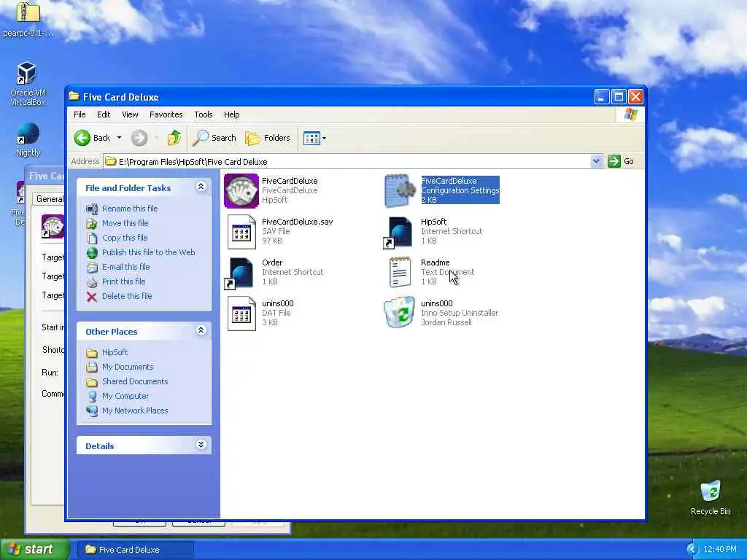Viewport: 747px width, 560px height.
Task: Open the Help menu
Action: (231, 114)
